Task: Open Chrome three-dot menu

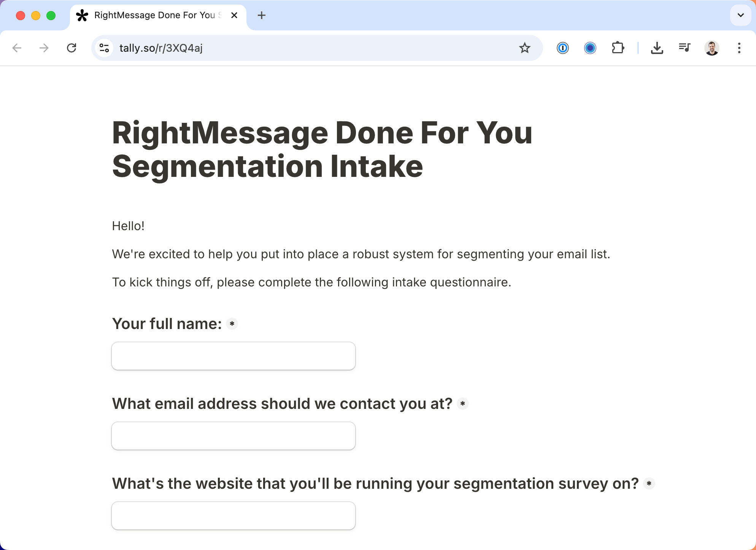Action: pos(739,48)
